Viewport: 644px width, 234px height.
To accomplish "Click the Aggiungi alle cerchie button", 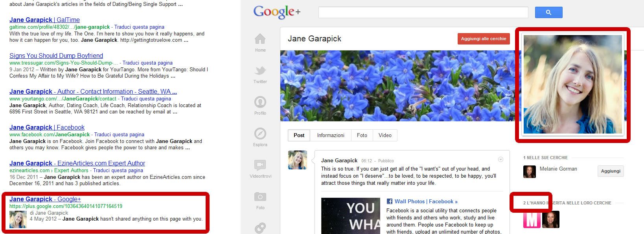I will pos(484,39).
